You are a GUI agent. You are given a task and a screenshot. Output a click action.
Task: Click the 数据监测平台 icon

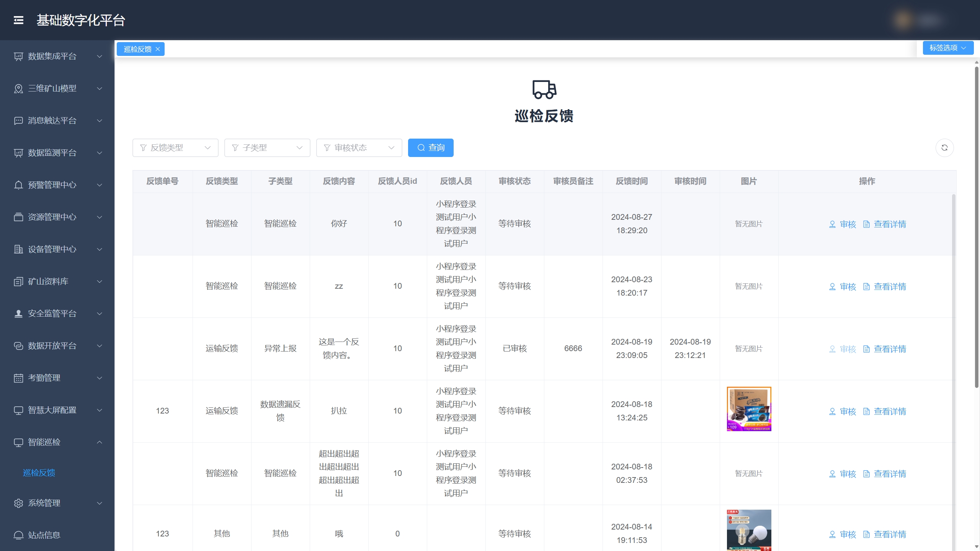click(x=18, y=153)
